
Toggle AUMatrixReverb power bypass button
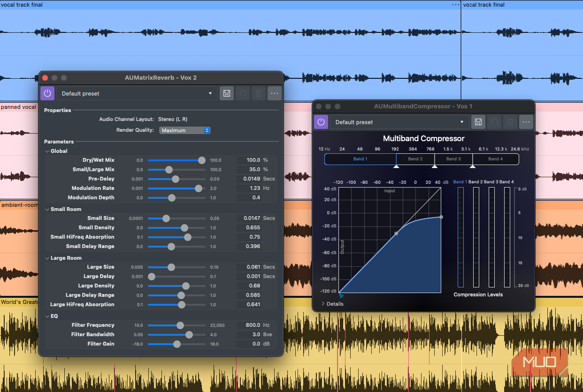[47, 93]
